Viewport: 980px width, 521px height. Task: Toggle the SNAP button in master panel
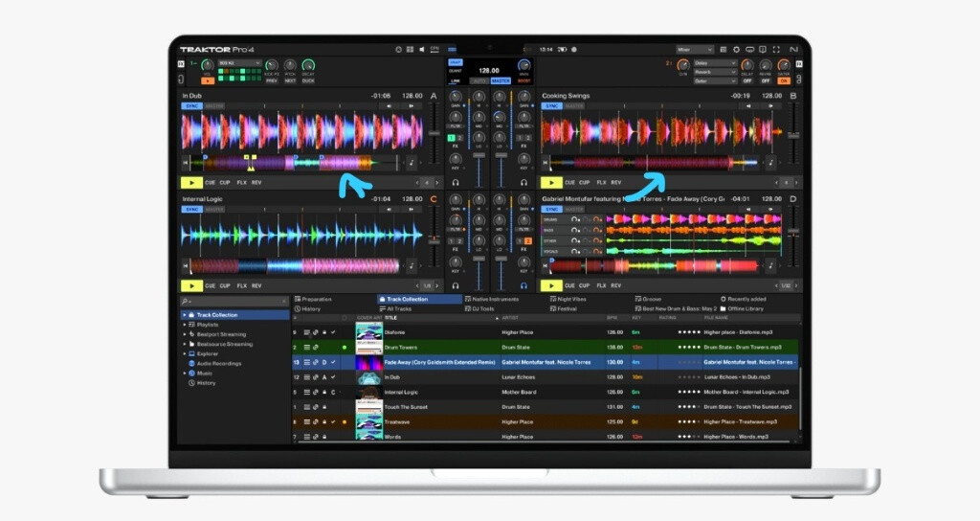pos(455,62)
